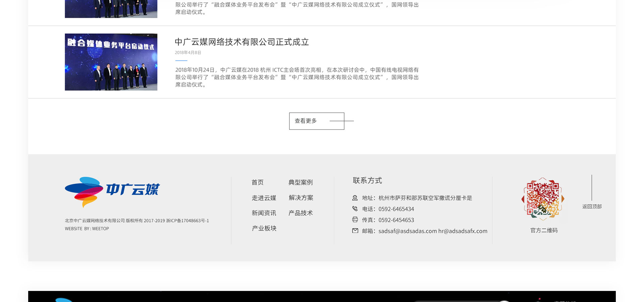Open 新闻资讯 in footer navigation
The width and height of the screenshot is (644, 302).
click(264, 213)
